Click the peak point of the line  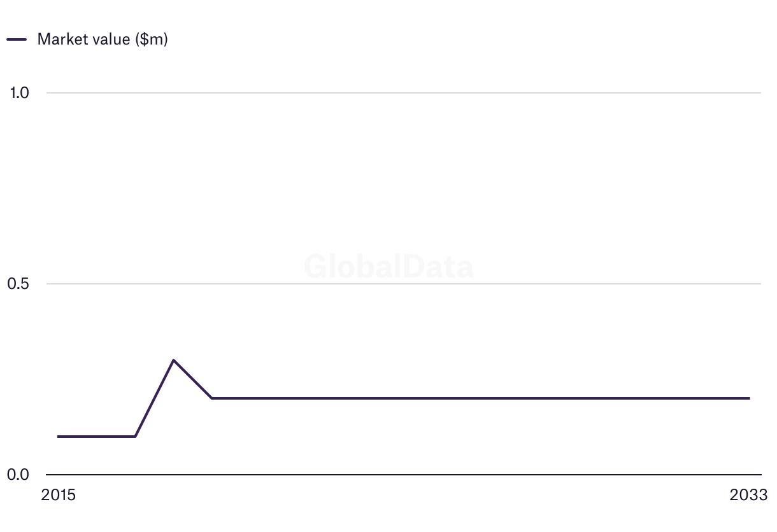pyautogui.click(x=173, y=360)
